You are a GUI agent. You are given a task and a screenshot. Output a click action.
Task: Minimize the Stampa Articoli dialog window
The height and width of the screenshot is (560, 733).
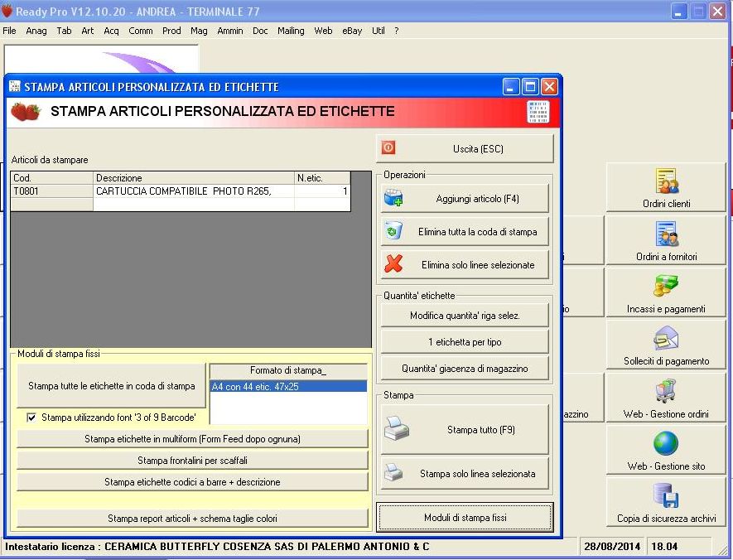tap(511, 86)
